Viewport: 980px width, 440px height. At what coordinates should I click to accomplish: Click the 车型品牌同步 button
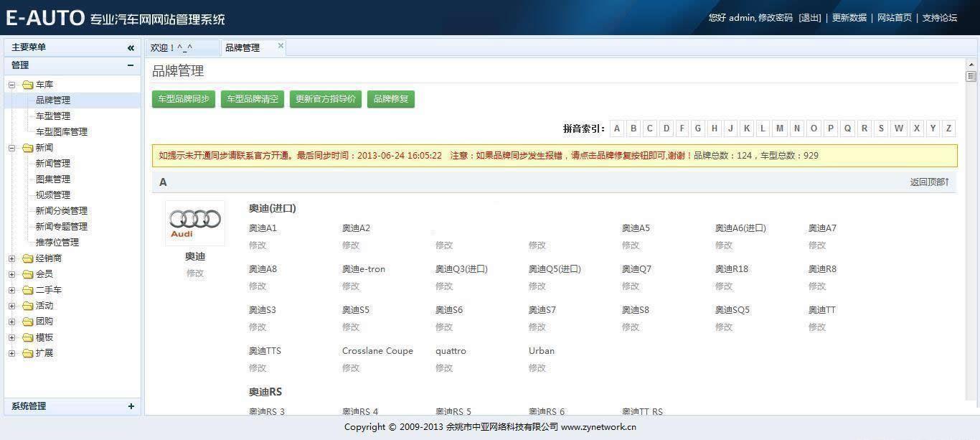tap(184, 99)
